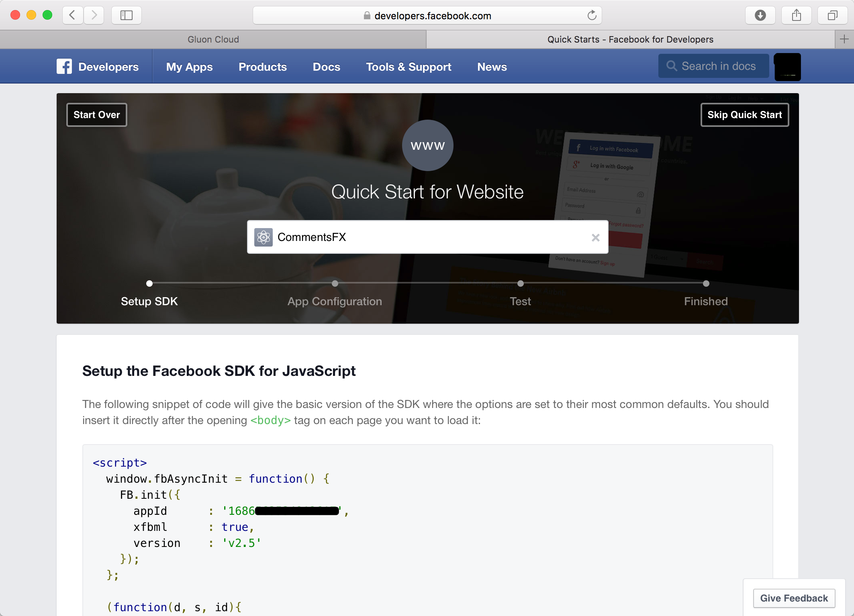
Task: Click the FB.init({ code line
Action: click(x=150, y=495)
